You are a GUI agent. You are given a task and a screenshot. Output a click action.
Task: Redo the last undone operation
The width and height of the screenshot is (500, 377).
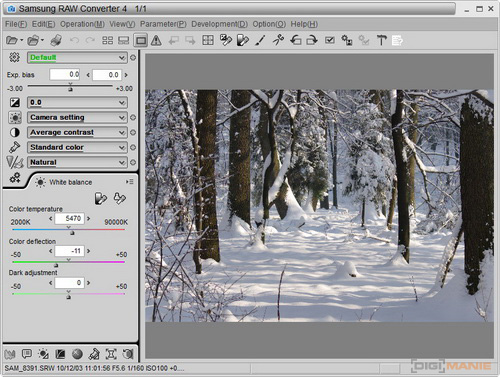90,41
